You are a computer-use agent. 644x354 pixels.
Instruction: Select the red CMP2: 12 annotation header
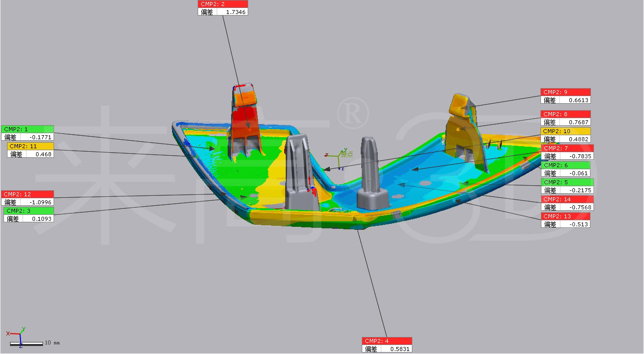[x=28, y=194]
